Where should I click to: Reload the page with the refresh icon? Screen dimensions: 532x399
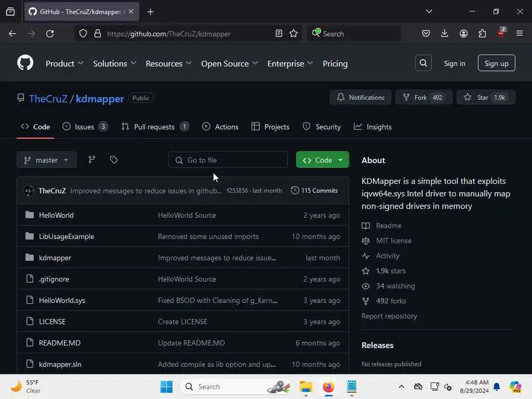[x=50, y=34]
